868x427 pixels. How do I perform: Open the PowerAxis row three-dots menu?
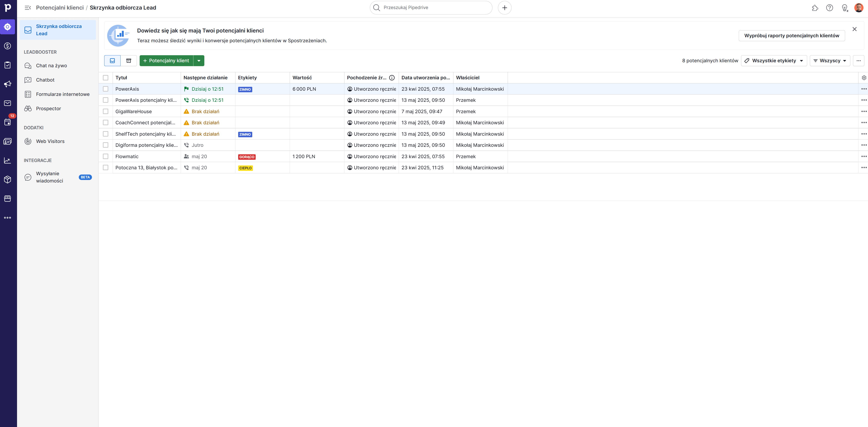864,89
